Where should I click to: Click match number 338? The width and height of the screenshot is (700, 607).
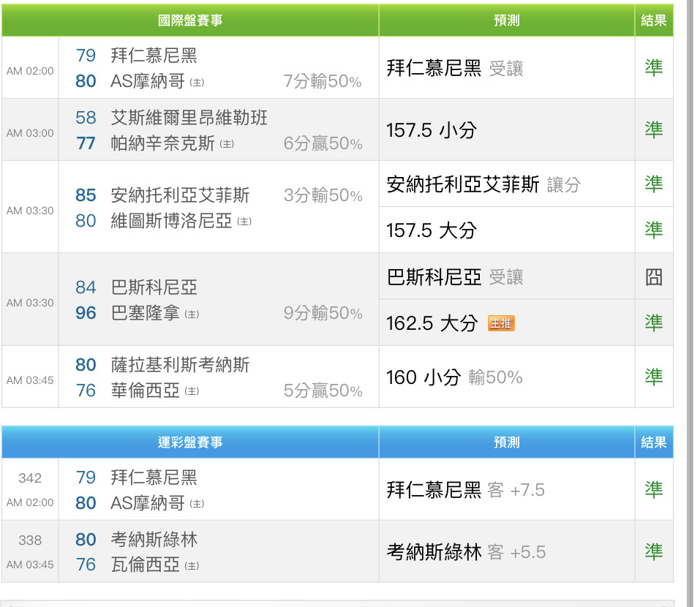click(30, 540)
